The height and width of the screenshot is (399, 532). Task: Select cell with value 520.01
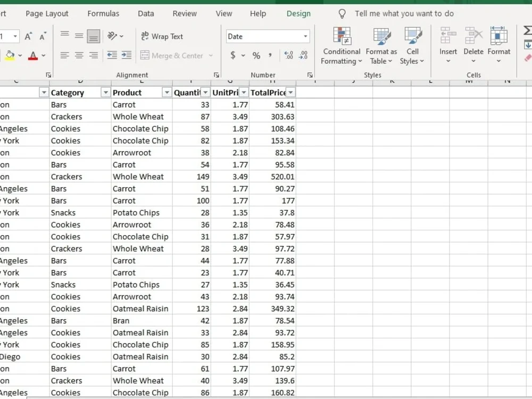tap(272, 177)
